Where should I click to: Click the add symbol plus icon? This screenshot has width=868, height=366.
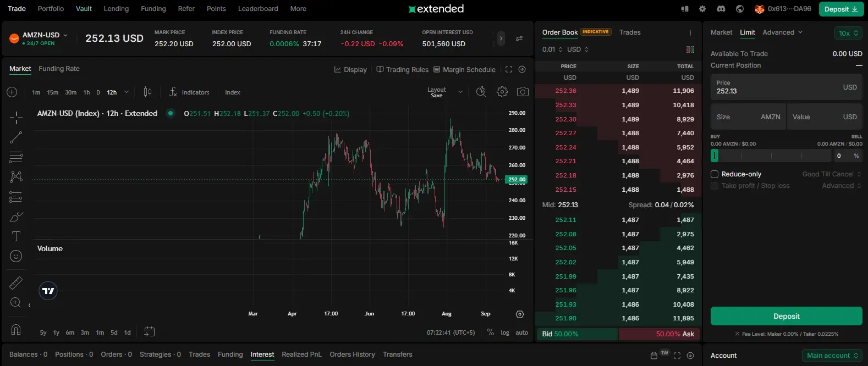[x=12, y=92]
